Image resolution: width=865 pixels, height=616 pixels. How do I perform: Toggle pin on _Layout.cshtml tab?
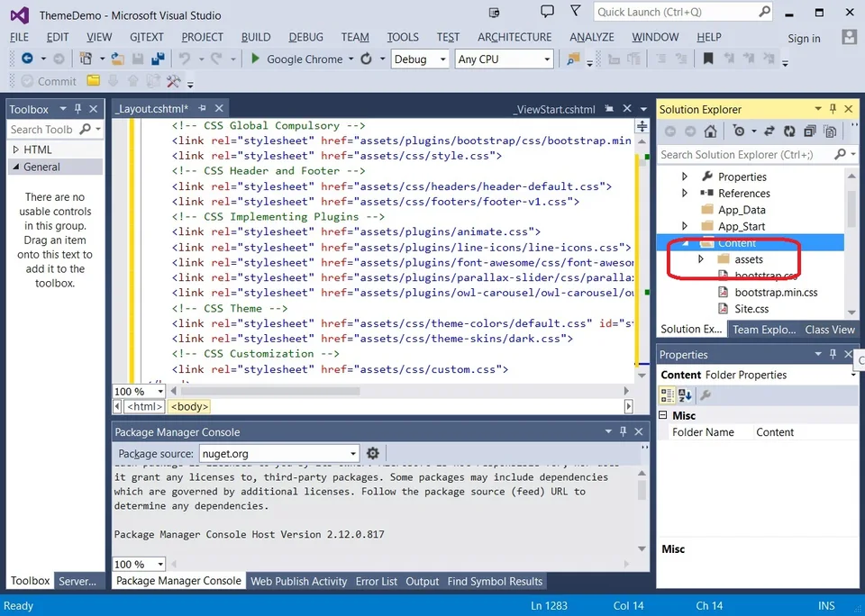point(203,108)
